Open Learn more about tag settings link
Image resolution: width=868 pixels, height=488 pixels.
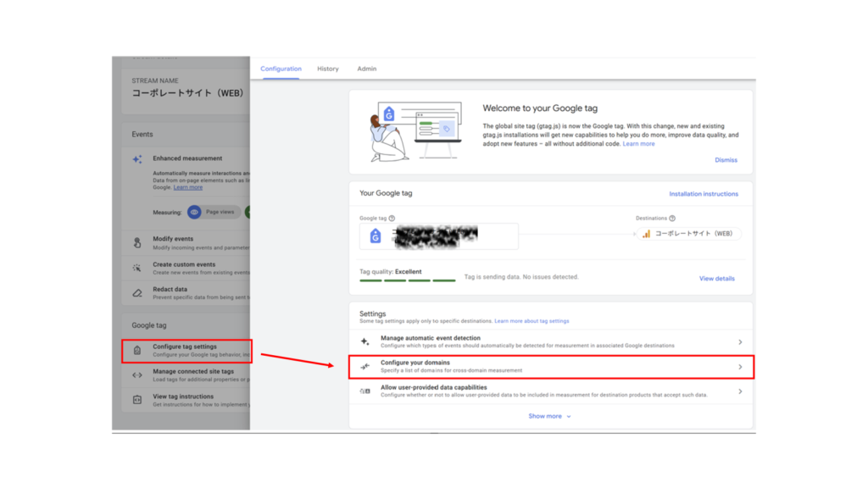[x=531, y=321]
